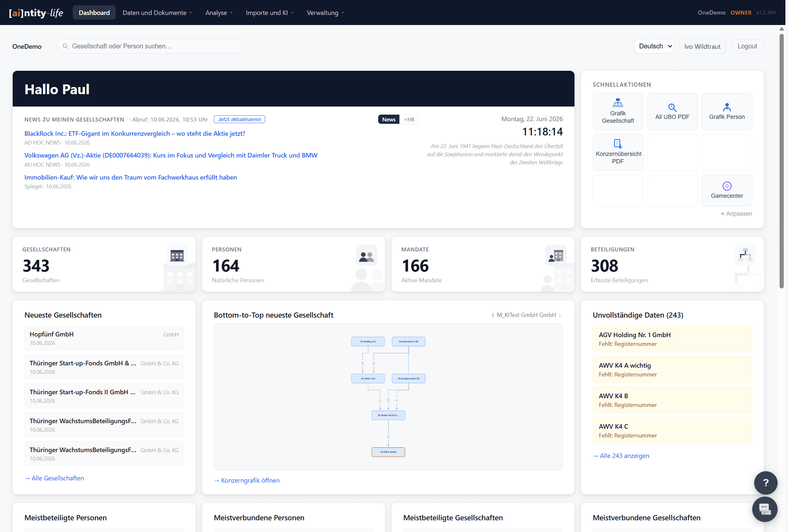Expand the Analyse menu
The image size is (788, 532).
coord(219,13)
